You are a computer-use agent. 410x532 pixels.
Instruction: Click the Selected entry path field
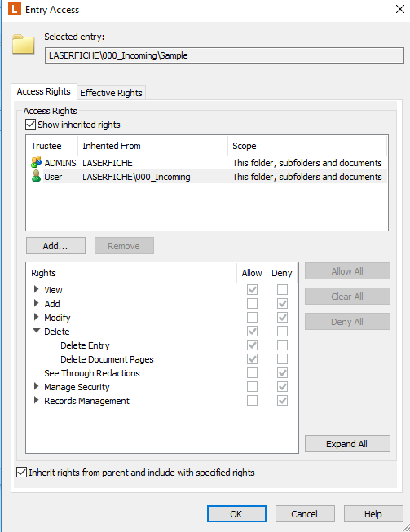point(224,55)
